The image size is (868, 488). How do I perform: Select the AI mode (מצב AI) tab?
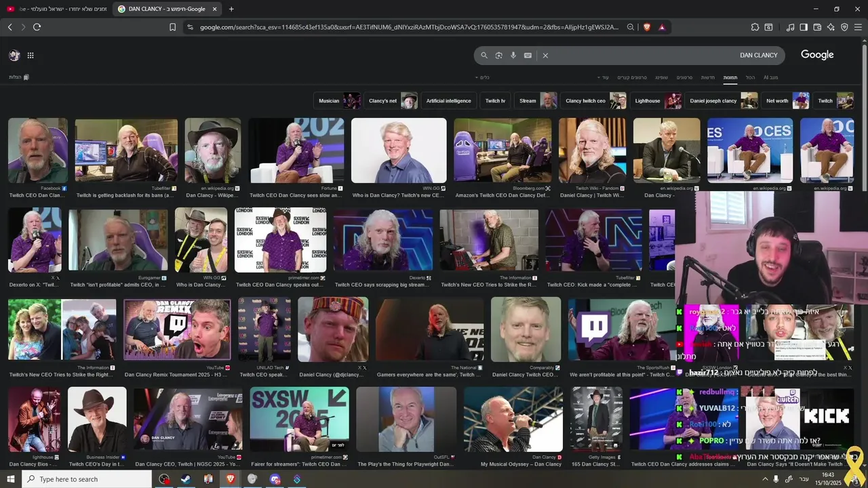[770, 77]
